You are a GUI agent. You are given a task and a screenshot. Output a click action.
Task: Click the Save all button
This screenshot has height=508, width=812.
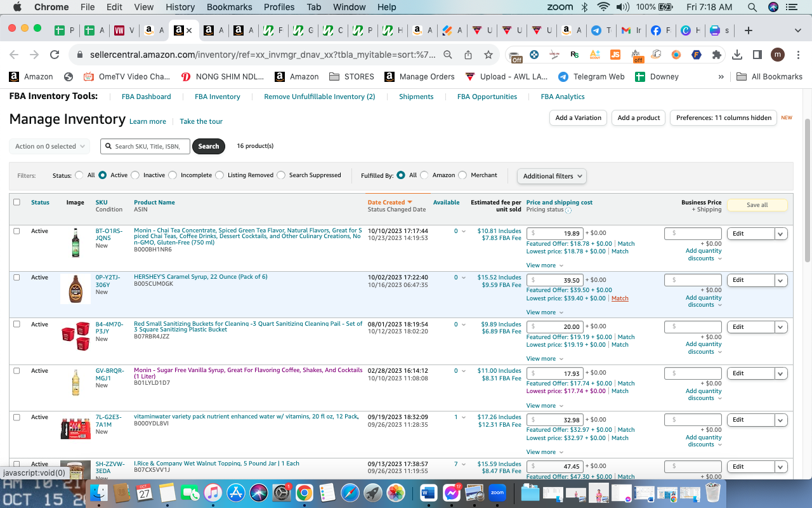[x=757, y=205]
